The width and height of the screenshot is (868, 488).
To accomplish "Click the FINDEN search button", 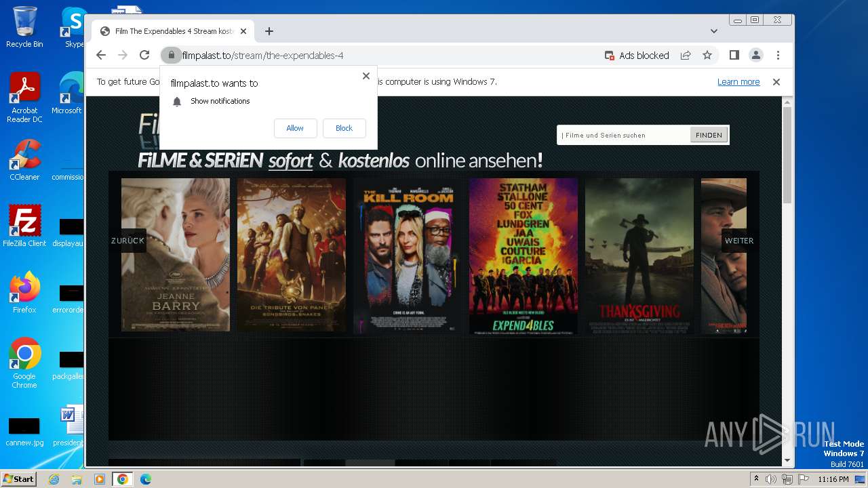I will click(x=709, y=135).
